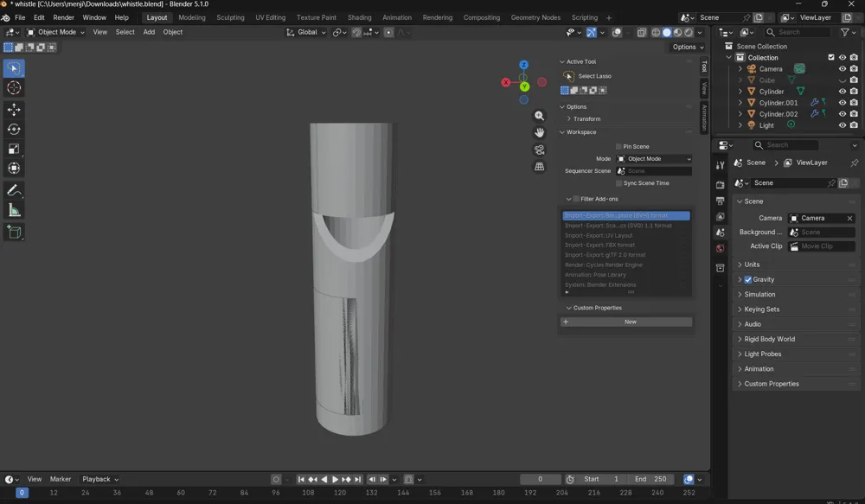Open the filter icon in the outliner

845,33
